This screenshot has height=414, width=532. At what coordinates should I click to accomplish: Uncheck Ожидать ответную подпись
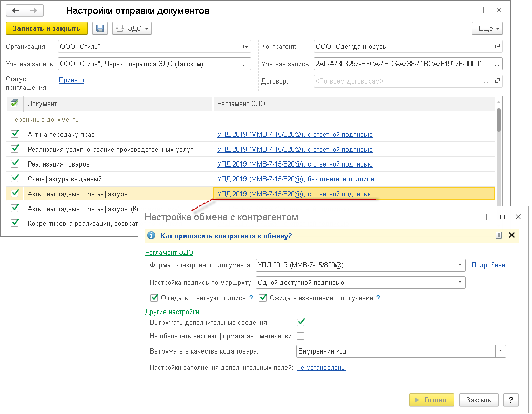(x=154, y=298)
